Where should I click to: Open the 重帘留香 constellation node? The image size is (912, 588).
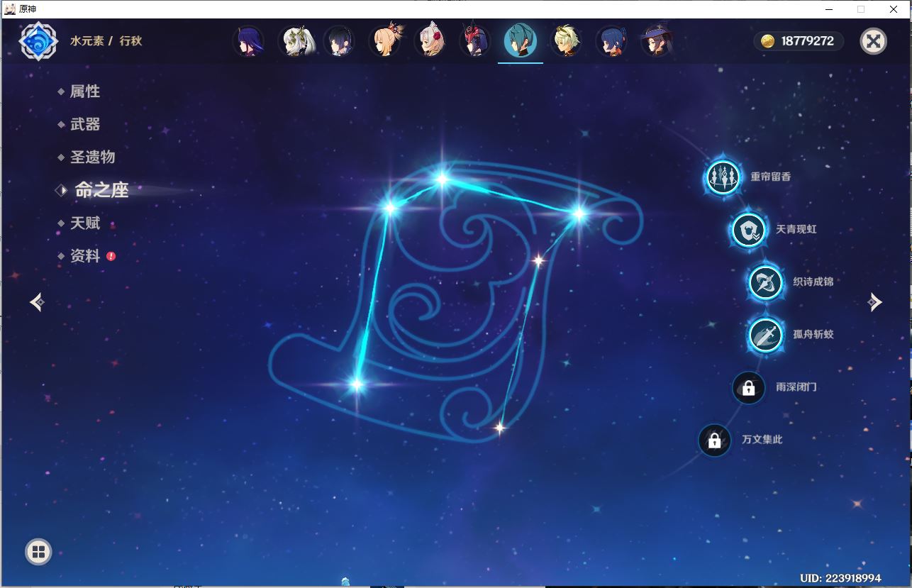723,177
